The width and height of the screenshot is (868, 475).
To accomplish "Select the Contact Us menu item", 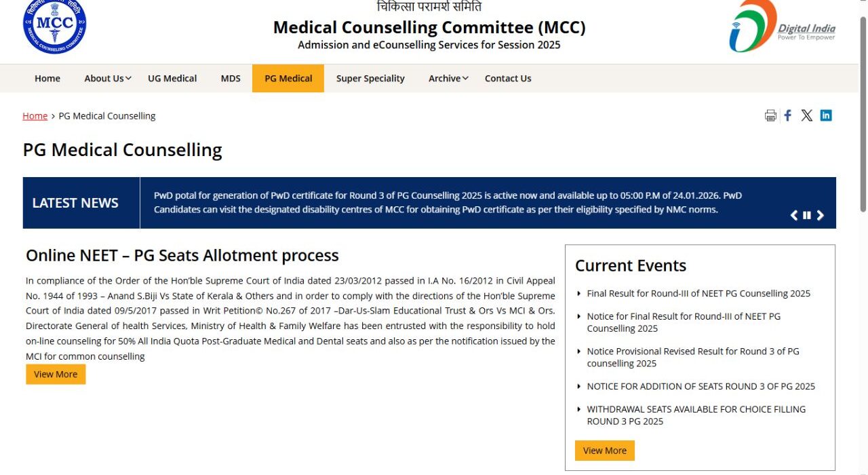I will click(x=508, y=78).
